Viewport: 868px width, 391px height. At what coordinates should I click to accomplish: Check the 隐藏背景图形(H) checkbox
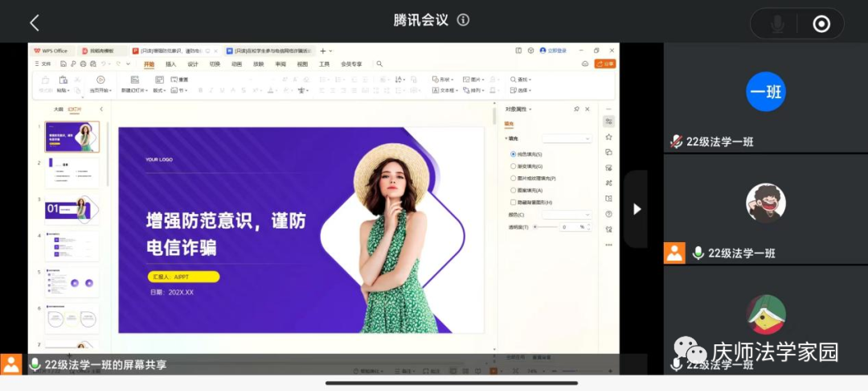pyautogui.click(x=514, y=202)
